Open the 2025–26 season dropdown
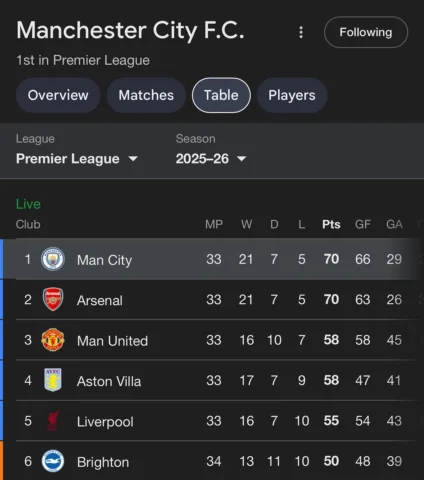Screen dimensions: 424x480 [211, 159]
